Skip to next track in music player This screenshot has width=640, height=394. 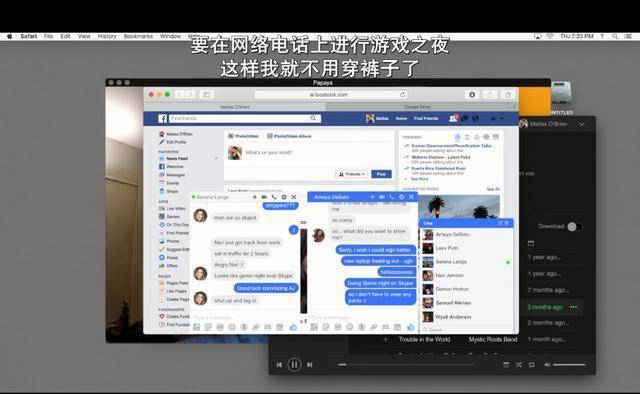(x=310, y=365)
